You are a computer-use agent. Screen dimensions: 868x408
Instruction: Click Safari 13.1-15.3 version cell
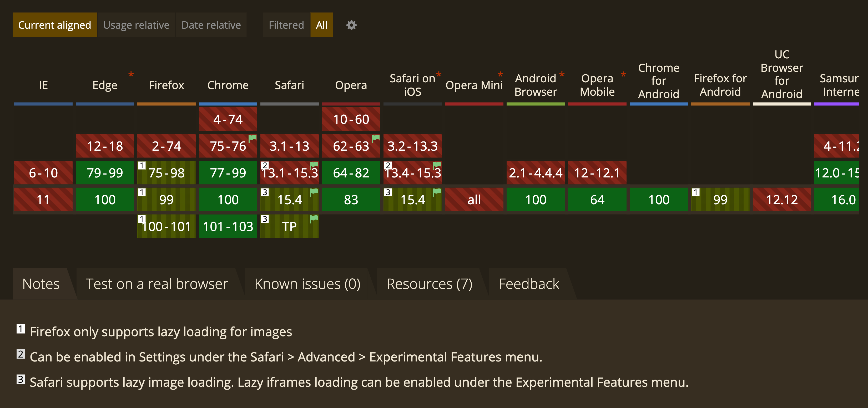pos(289,173)
